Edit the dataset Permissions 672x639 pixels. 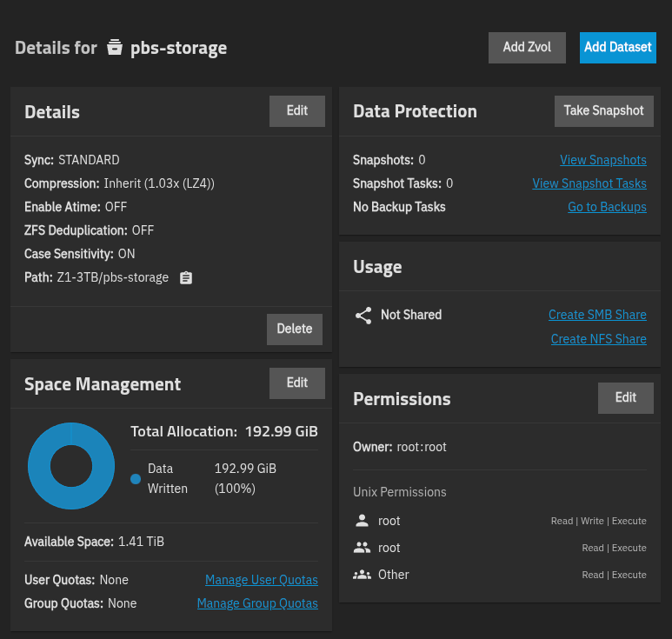tap(626, 398)
